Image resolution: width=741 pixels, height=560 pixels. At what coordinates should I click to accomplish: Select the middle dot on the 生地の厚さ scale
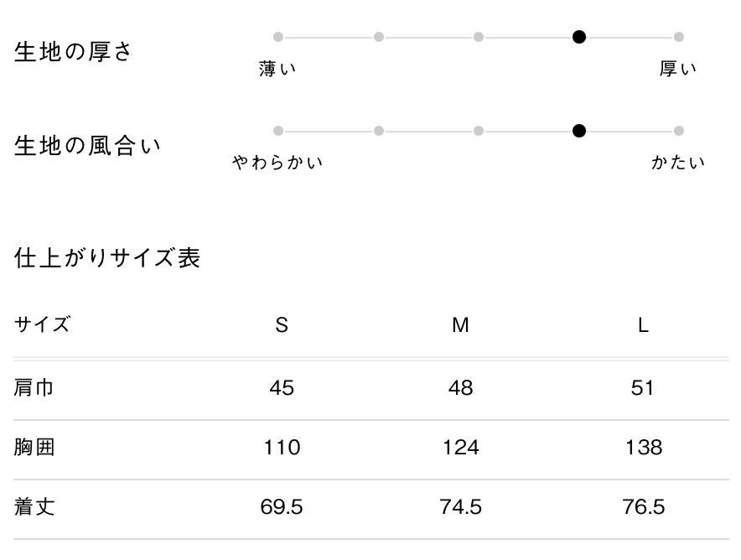pyautogui.click(x=479, y=37)
